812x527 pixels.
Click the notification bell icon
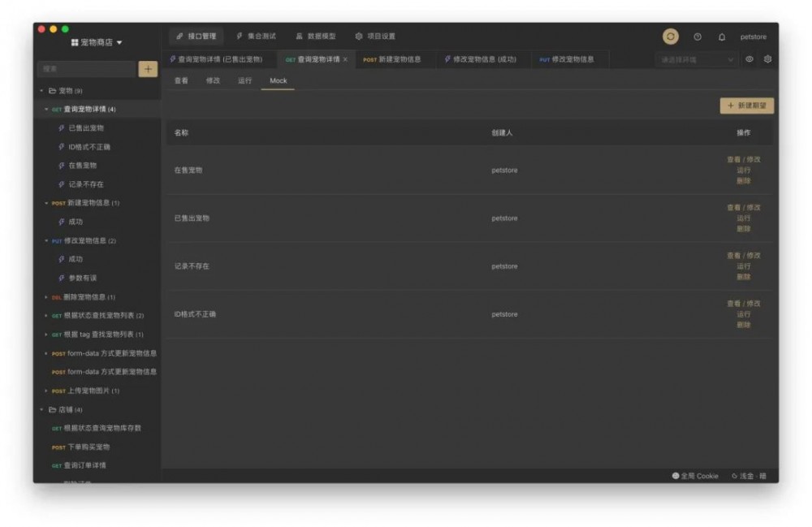tap(722, 37)
